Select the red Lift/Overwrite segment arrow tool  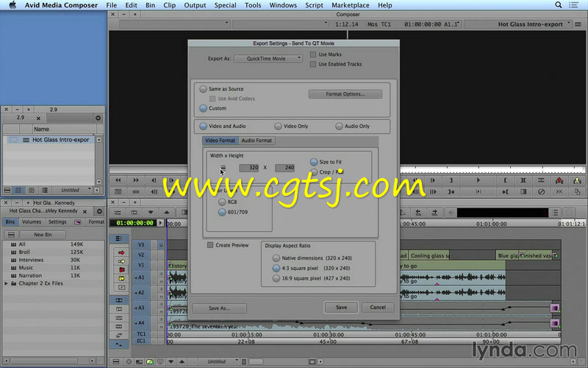(x=121, y=252)
